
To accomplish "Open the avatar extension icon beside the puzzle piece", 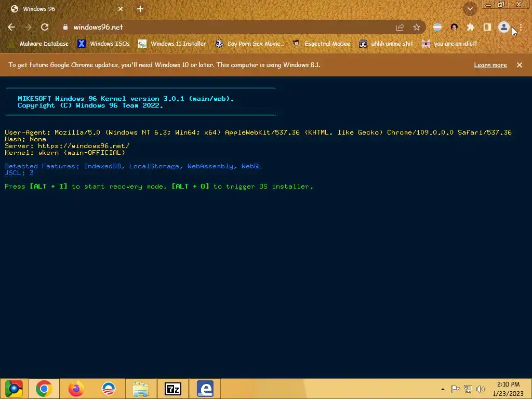I will [x=454, y=27].
